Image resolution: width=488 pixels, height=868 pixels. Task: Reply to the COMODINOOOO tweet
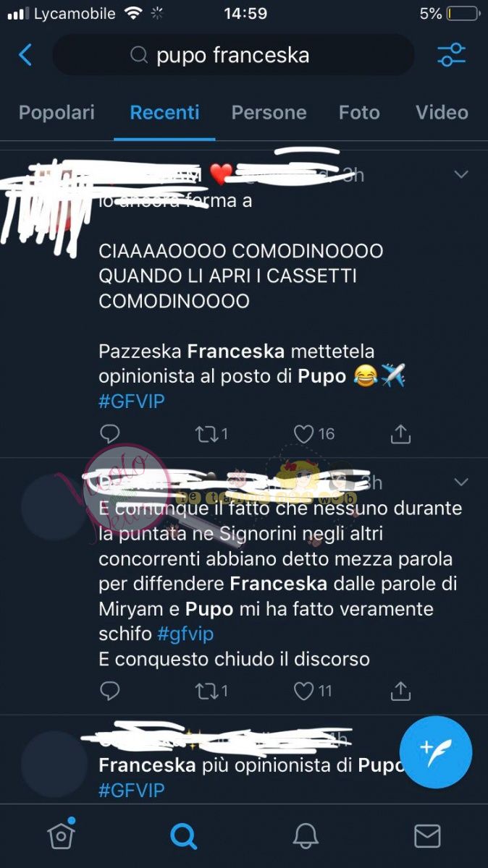pyautogui.click(x=109, y=433)
